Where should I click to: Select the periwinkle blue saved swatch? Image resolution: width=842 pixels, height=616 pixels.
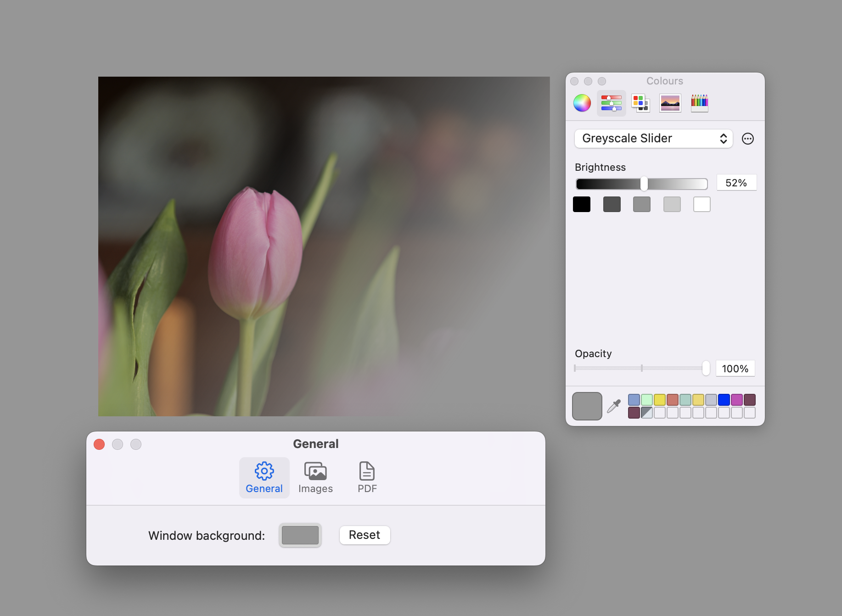point(634,400)
